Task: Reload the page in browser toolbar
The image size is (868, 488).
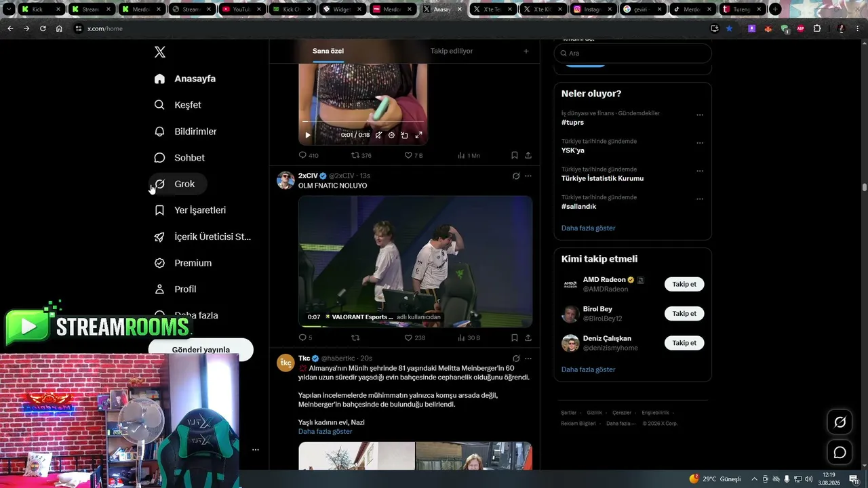Action: [43, 28]
